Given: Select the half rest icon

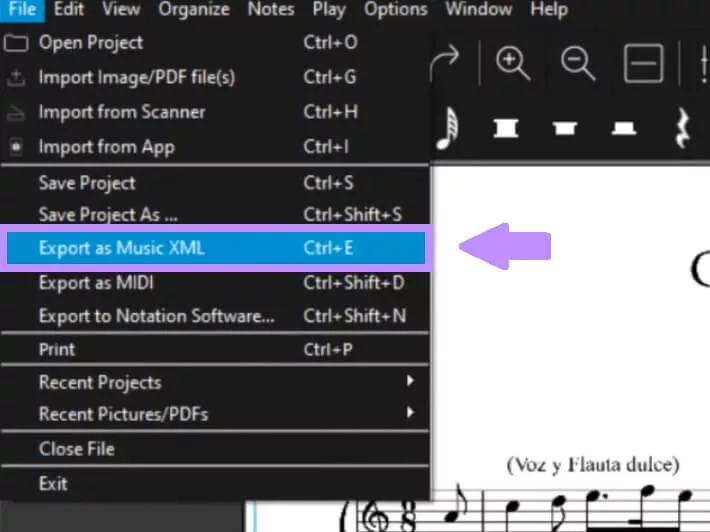Looking at the screenshot, I should coord(624,128).
